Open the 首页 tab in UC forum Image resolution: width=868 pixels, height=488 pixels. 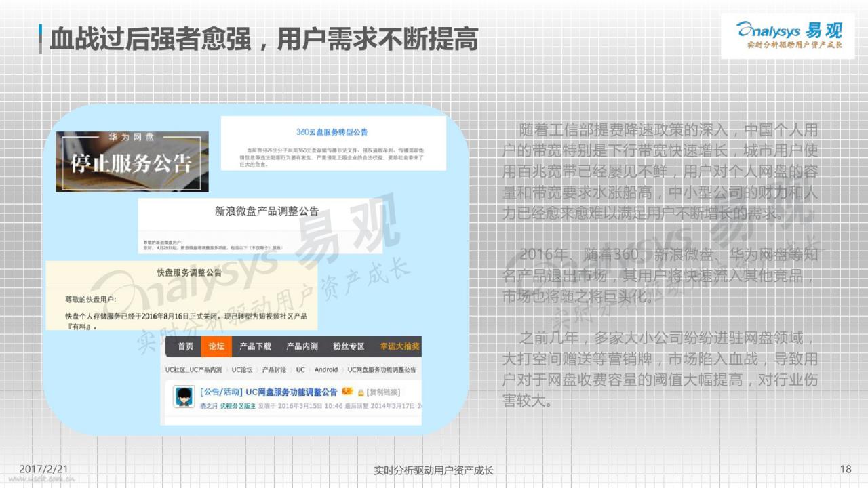click(185, 346)
